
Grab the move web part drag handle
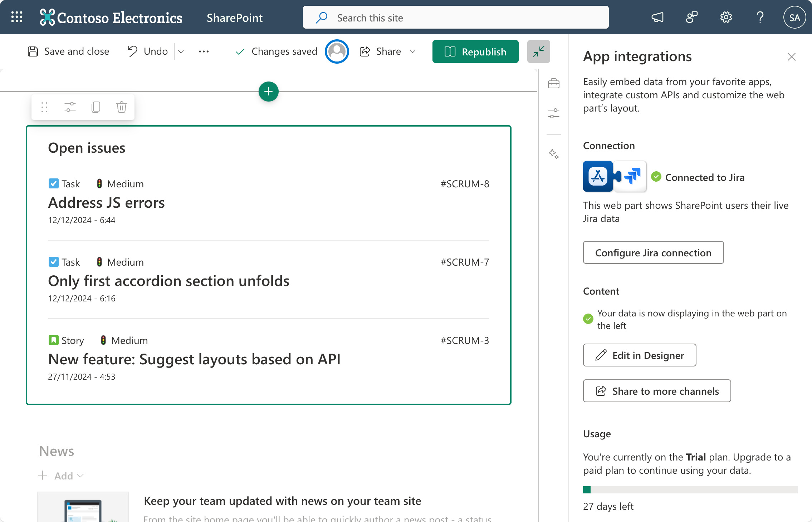44,107
